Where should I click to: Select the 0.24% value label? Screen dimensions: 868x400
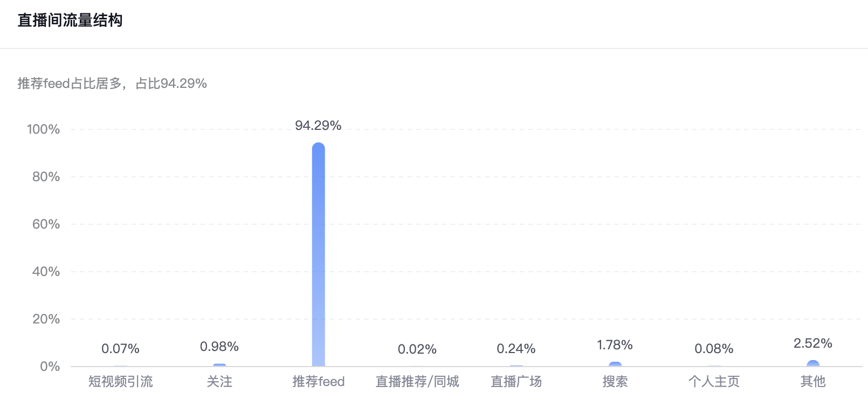click(x=516, y=349)
